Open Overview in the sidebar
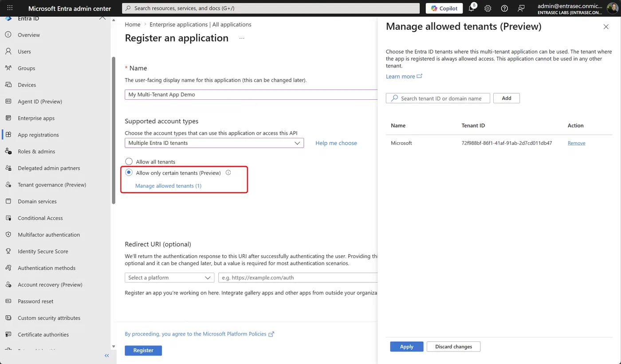The width and height of the screenshot is (621, 364). click(29, 35)
